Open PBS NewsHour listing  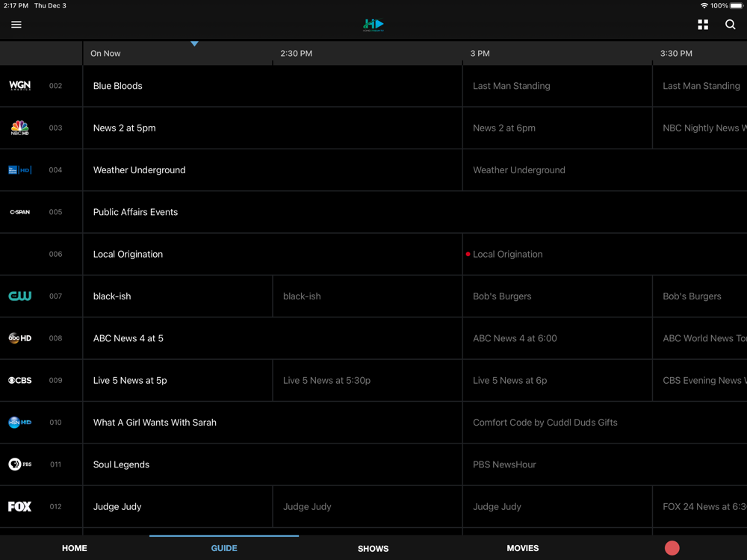click(x=605, y=464)
